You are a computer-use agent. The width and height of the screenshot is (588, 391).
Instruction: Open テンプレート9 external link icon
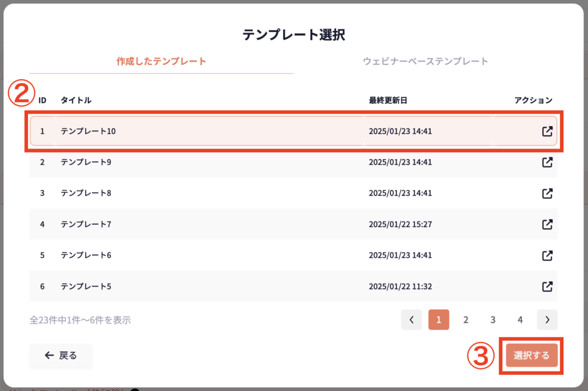coord(547,162)
